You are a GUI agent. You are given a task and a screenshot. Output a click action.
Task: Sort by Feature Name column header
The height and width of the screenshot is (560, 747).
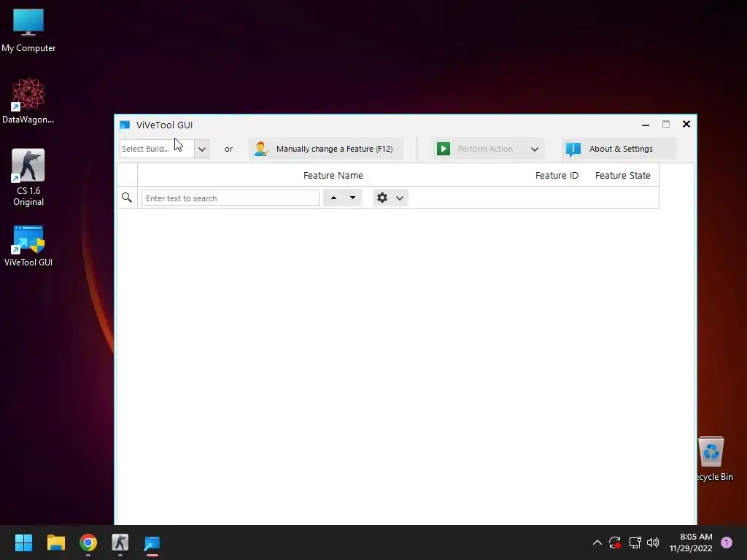point(333,175)
